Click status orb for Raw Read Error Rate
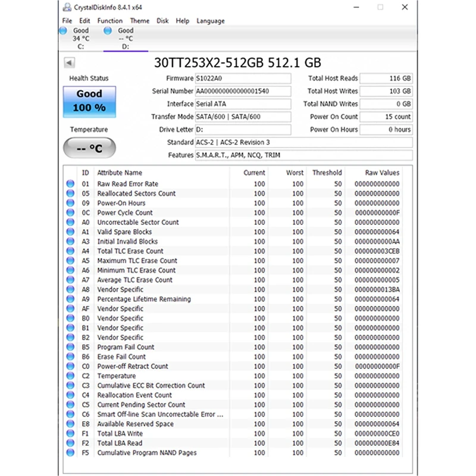 pos(70,184)
